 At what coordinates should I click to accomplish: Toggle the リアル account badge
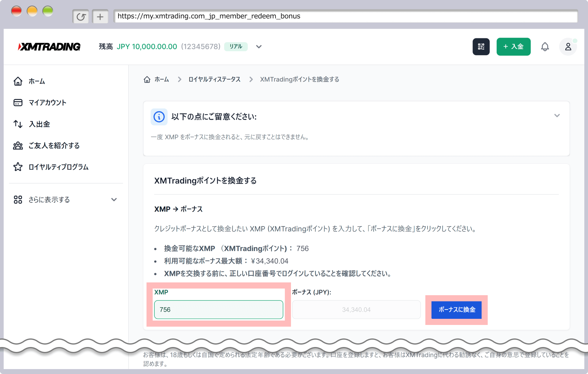click(236, 47)
